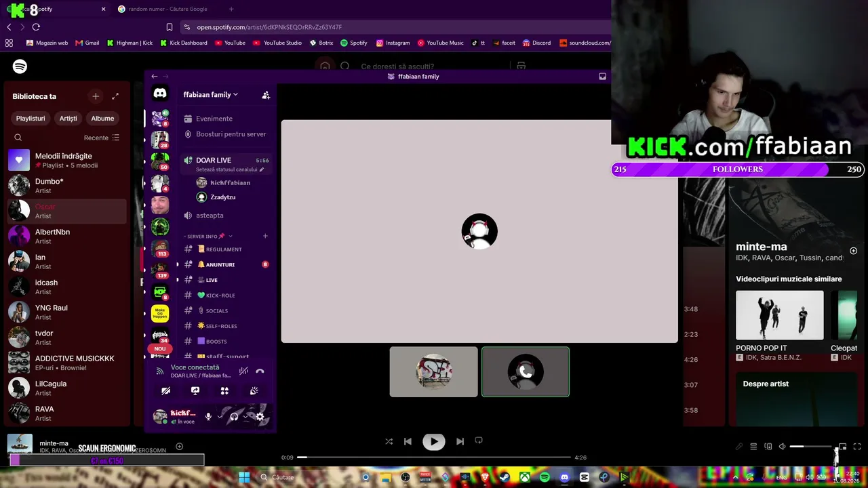Search within Spotify library
This screenshot has height=488, width=868.
(18, 138)
